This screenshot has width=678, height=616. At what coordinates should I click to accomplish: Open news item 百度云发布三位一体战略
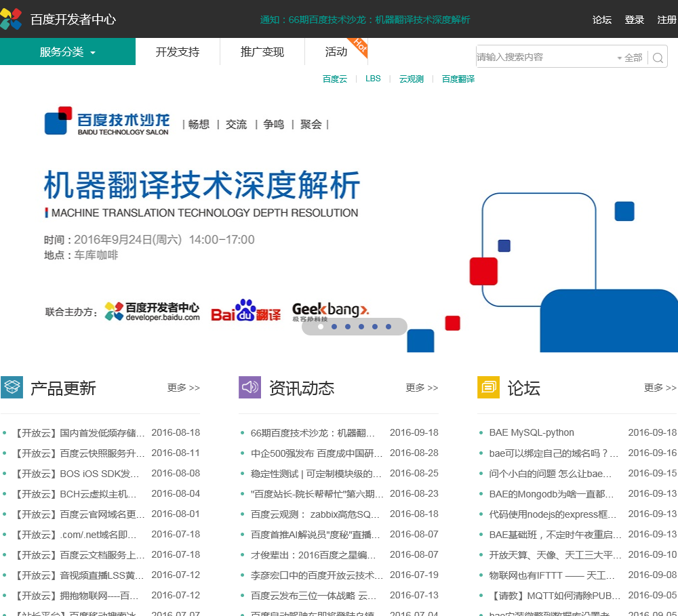tap(313, 595)
